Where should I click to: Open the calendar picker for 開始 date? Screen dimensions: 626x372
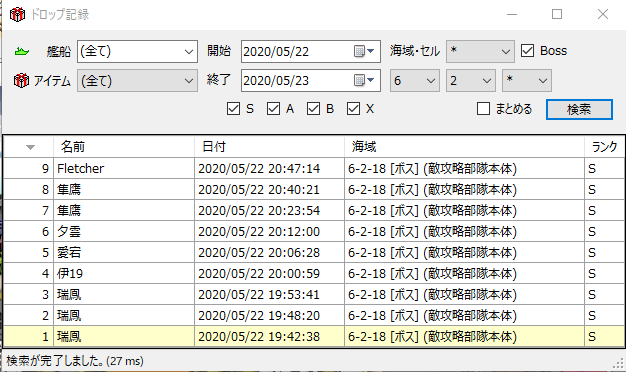(364, 51)
